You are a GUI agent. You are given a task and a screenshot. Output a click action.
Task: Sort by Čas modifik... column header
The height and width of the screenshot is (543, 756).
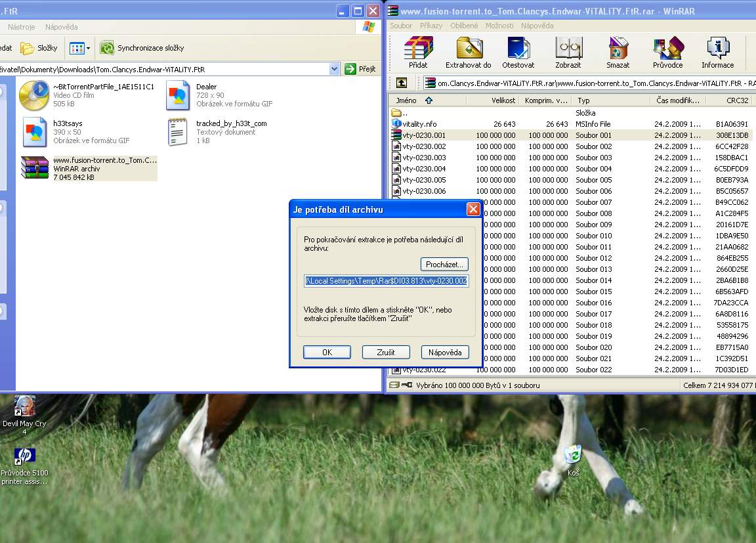(678, 100)
